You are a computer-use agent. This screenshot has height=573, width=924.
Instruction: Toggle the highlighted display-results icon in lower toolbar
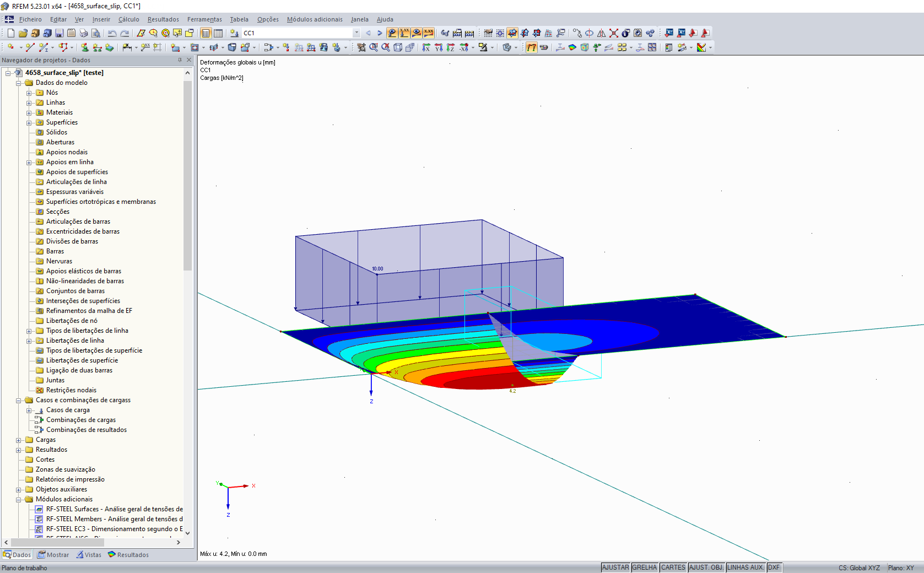(532, 47)
